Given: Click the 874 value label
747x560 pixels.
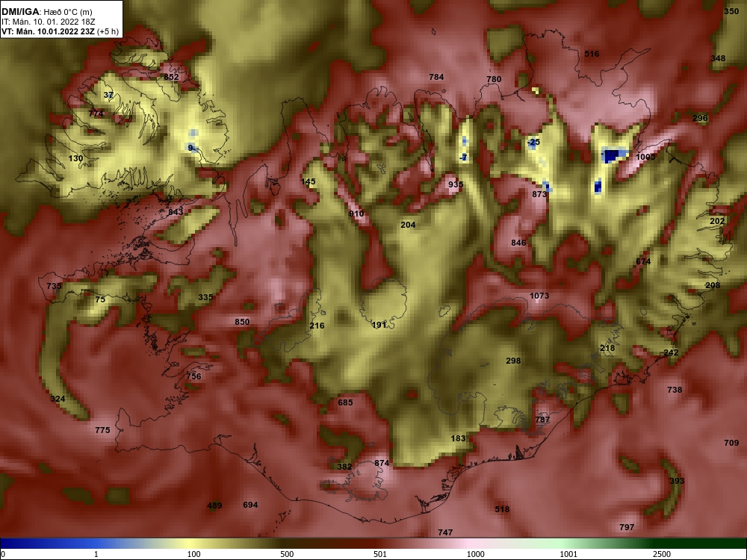Looking at the screenshot, I should (382, 463).
